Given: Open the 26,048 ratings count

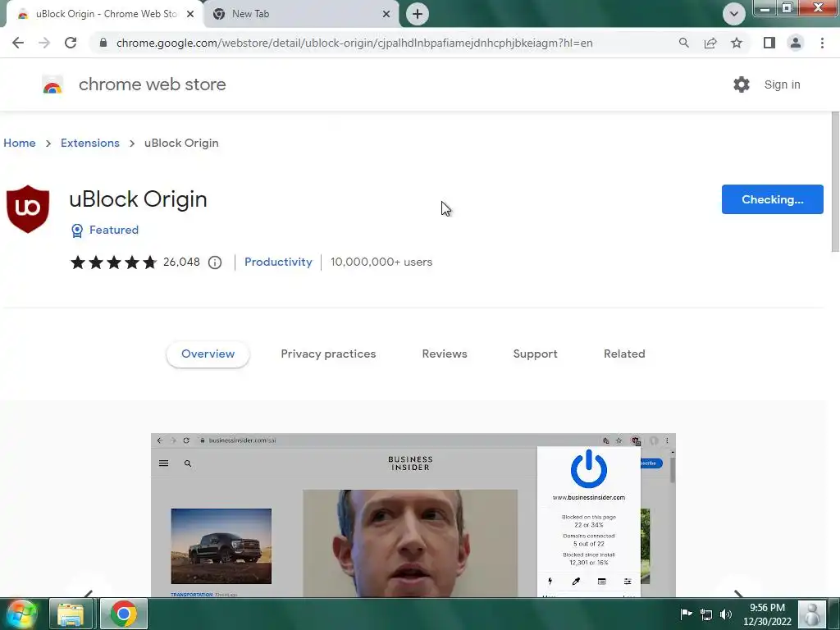Looking at the screenshot, I should [x=181, y=262].
